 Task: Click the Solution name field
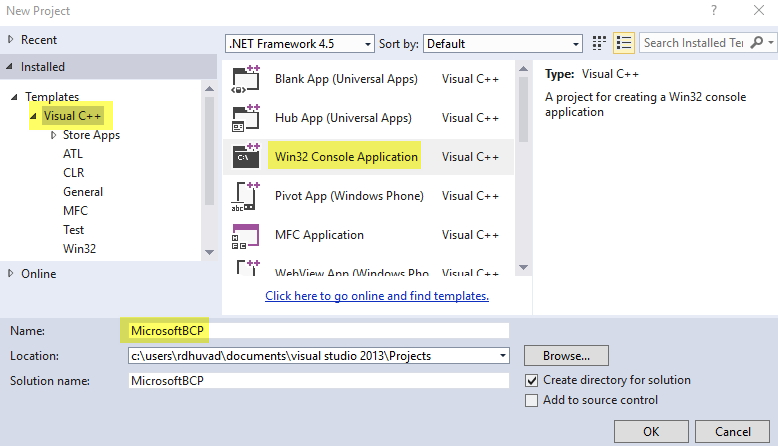point(319,381)
